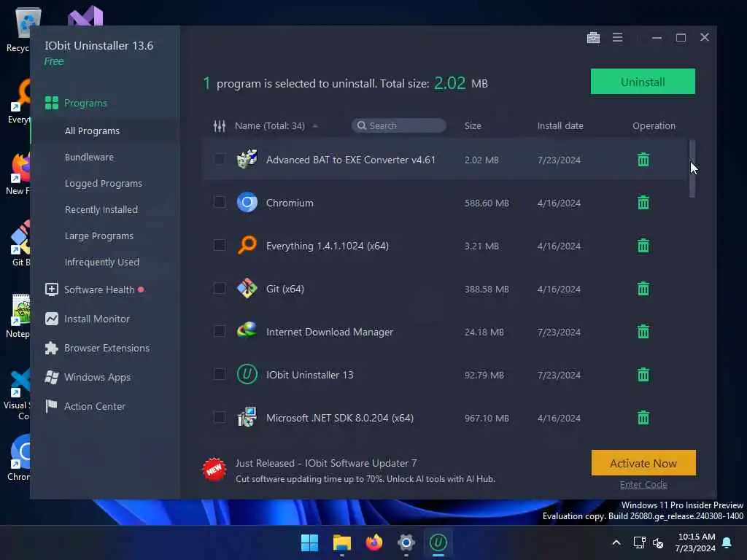The width and height of the screenshot is (747, 560).
Task: Click the Search input field
Action: click(399, 125)
